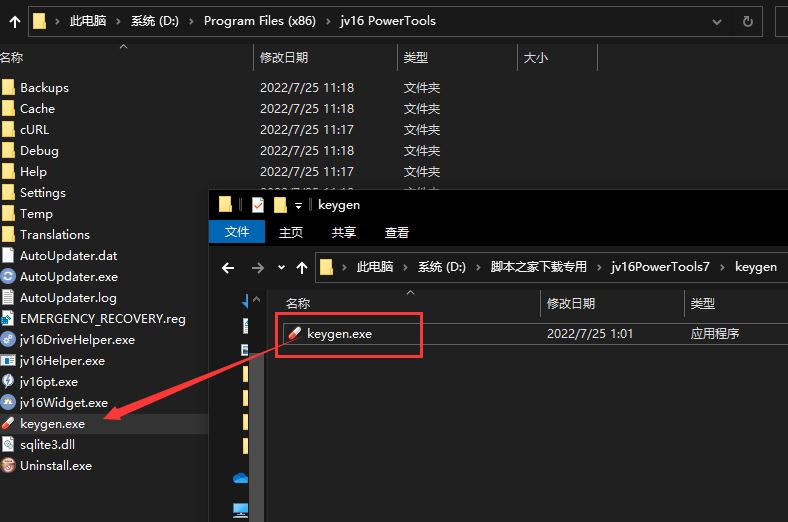The width and height of the screenshot is (788, 522).
Task: Click the jv16Helper.exe icon
Action: (8, 361)
